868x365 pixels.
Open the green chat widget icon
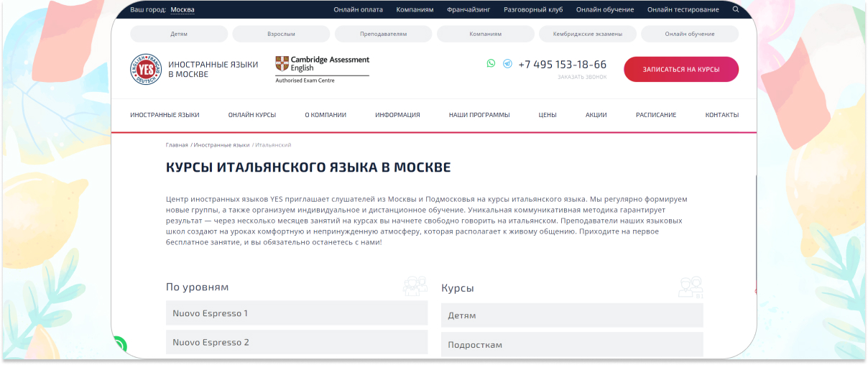click(119, 346)
